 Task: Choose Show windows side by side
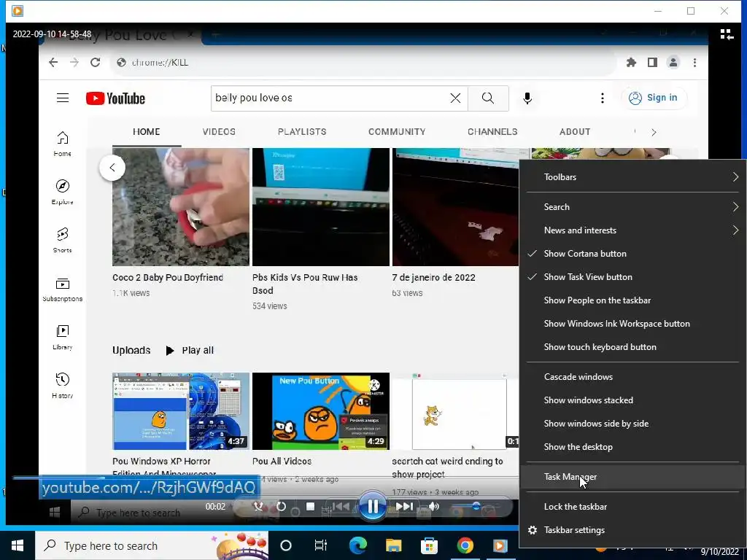tap(632, 424)
